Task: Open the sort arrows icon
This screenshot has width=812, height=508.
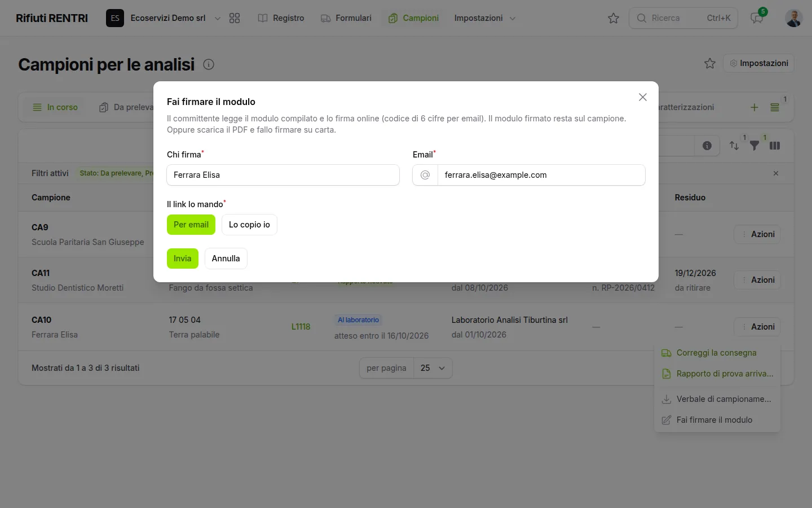Action: click(734, 146)
